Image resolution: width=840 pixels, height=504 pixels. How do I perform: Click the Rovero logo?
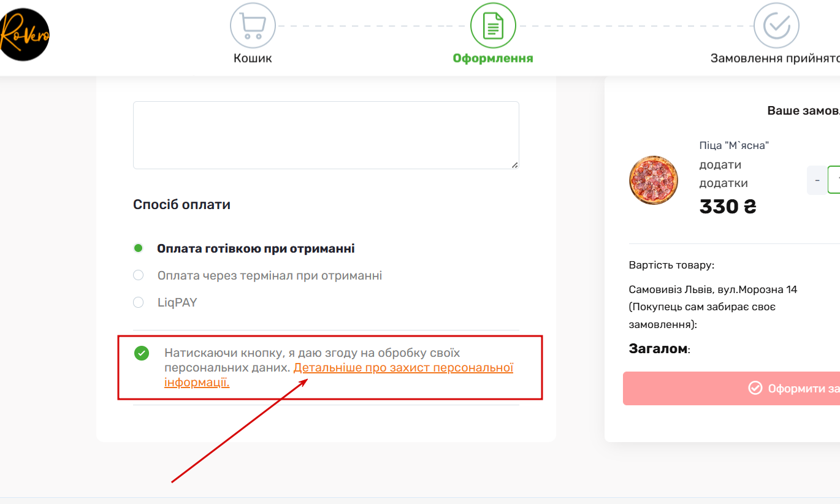[x=24, y=34]
